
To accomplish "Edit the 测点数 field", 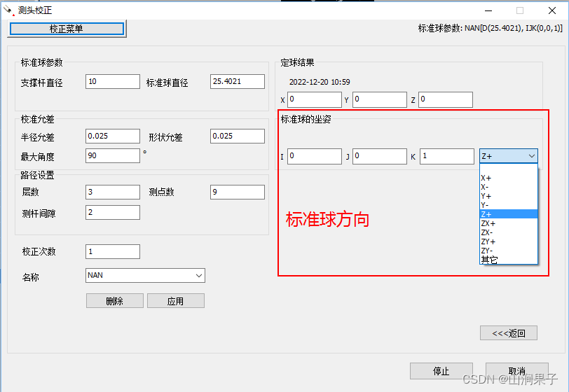I will click(238, 192).
